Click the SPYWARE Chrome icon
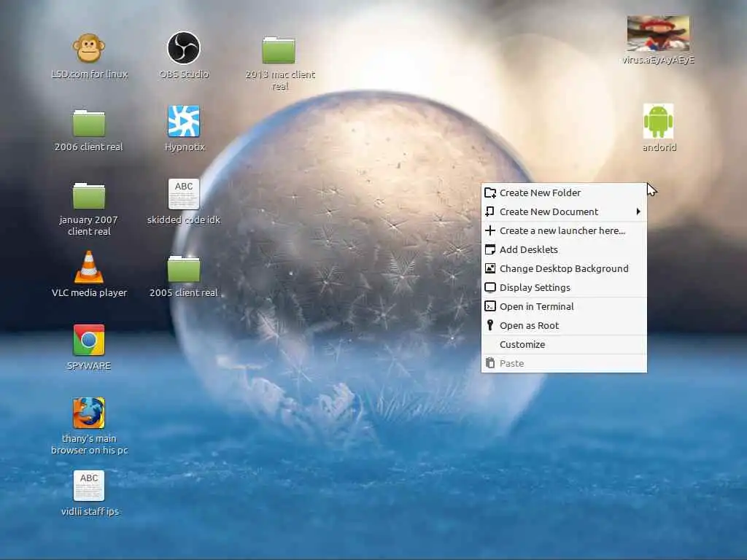The height and width of the screenshot is (560, 747). click(x=88, y=340)
